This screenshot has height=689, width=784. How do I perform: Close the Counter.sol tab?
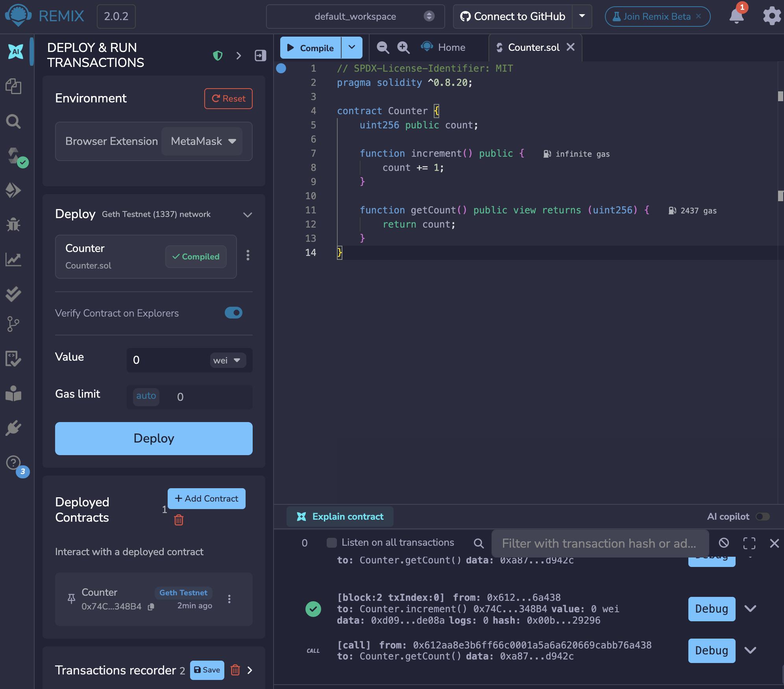[570, 47]
